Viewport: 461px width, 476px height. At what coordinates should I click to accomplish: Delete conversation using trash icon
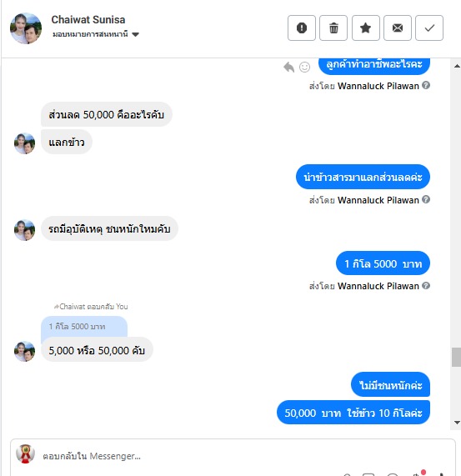[x=333, y=28]
